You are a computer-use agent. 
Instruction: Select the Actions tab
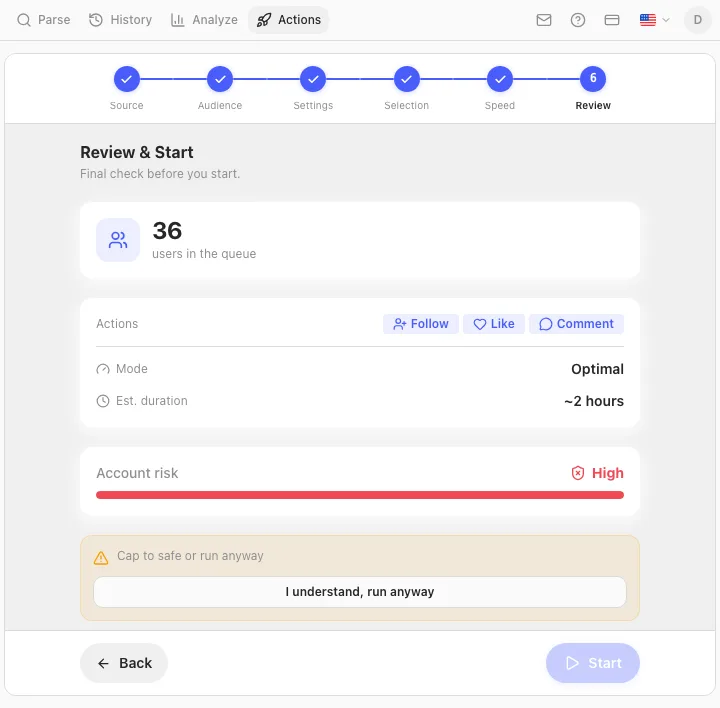point(288,20)
